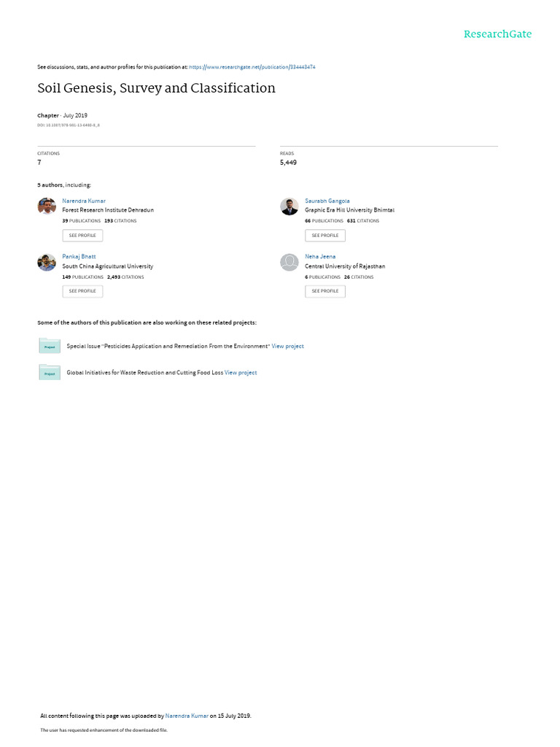Image resolution: width=560 pixels, height=747 pixels.
Task: Open Neha Jeena author name link
Action: 320,256
